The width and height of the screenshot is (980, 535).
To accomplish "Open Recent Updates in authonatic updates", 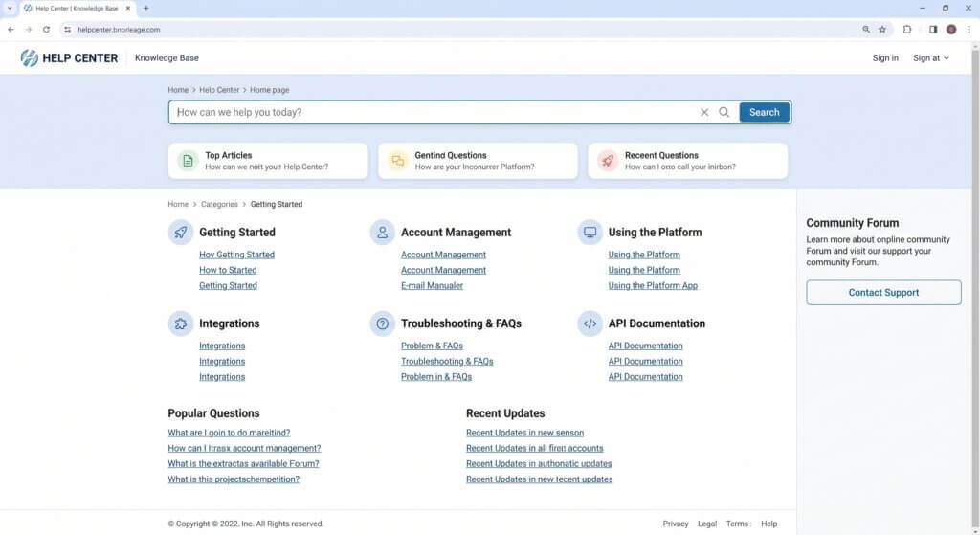I will [x=539, y=464].
